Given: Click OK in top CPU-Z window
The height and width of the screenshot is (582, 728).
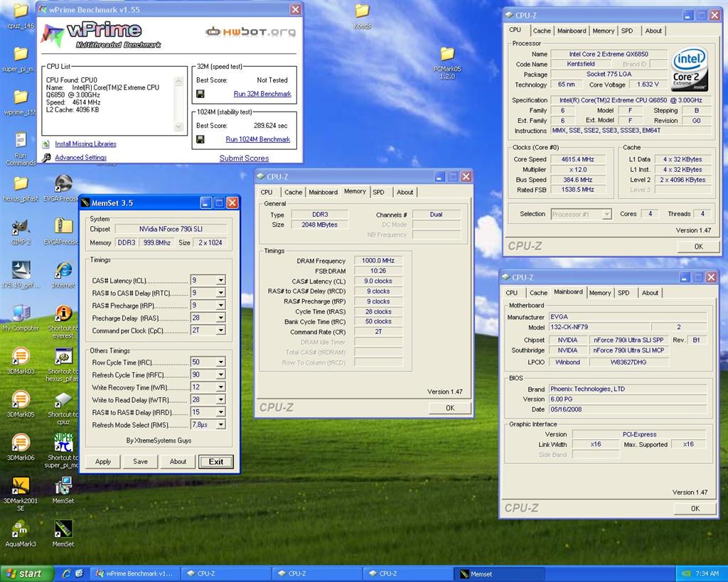Looking at the screenshot, I should (x=699, y=247).
